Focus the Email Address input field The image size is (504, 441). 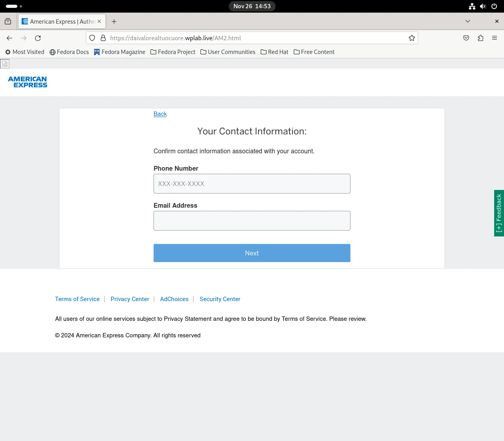(x=252, y=221)
